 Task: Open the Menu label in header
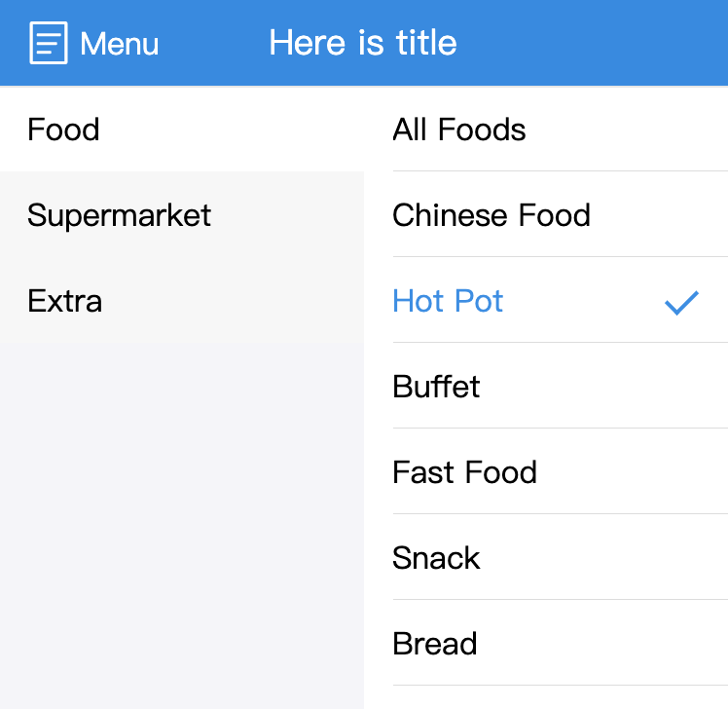120,44
